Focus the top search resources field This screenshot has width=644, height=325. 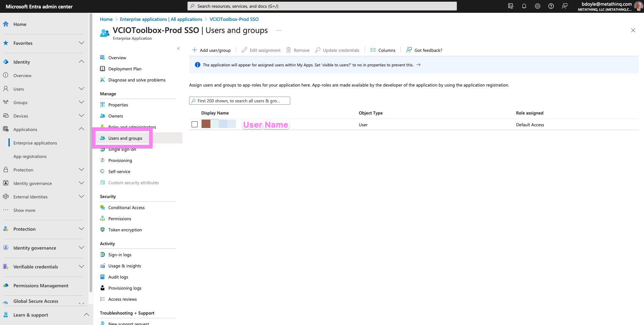click(x=322, y=6)
